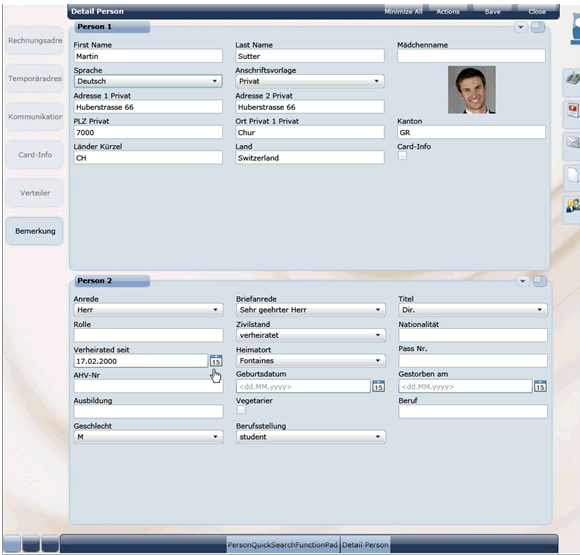This screenshot has height=555, width=580.
Task: Toggle the Vegetarier checkbox
Action: [x=241, y=410]
